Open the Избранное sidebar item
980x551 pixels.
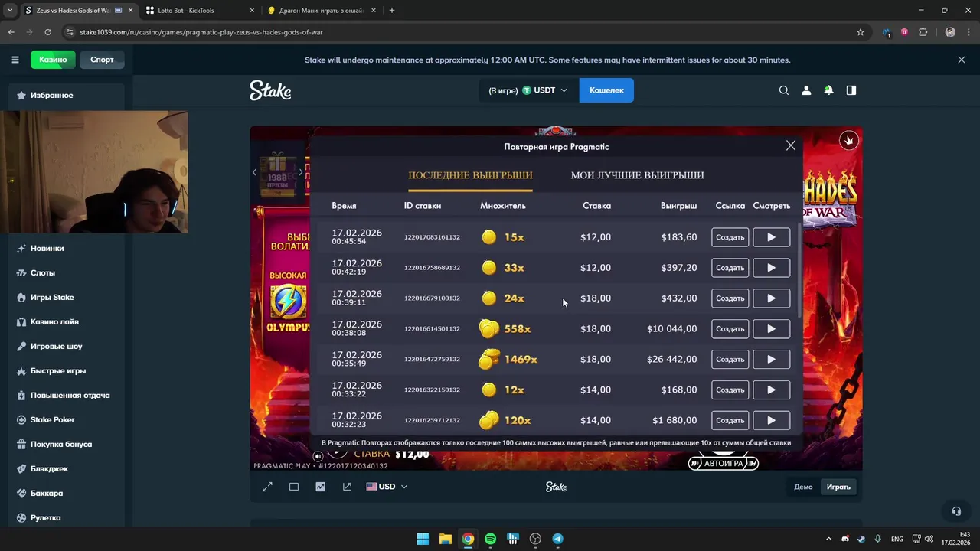[66, 96]
